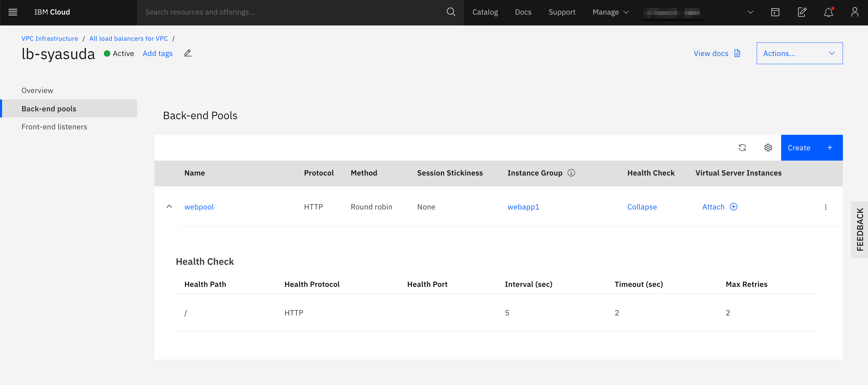The width and height of the screenshot is (868, 385).
Task: Expand the Manage menu
Action: (x=610, y=12)
